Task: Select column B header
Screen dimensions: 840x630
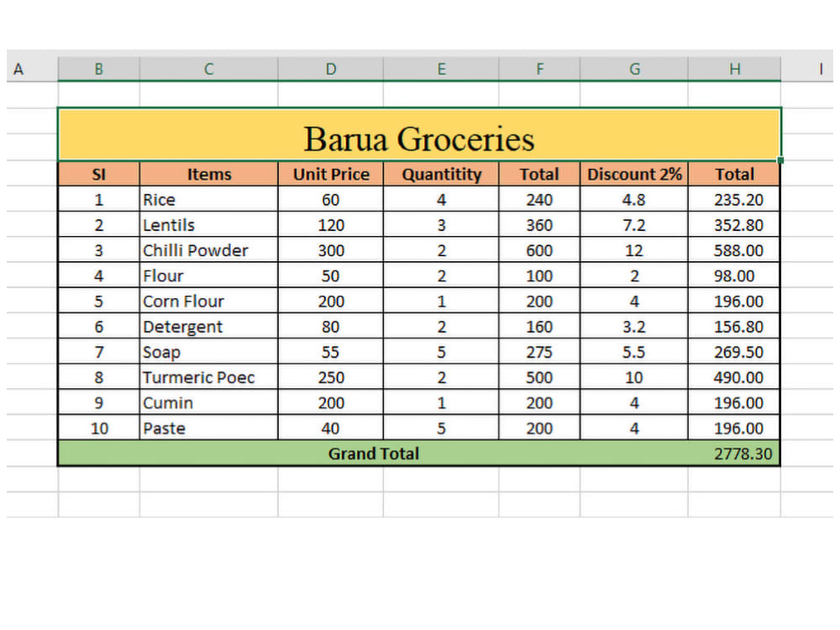Action: coord(98,69)
